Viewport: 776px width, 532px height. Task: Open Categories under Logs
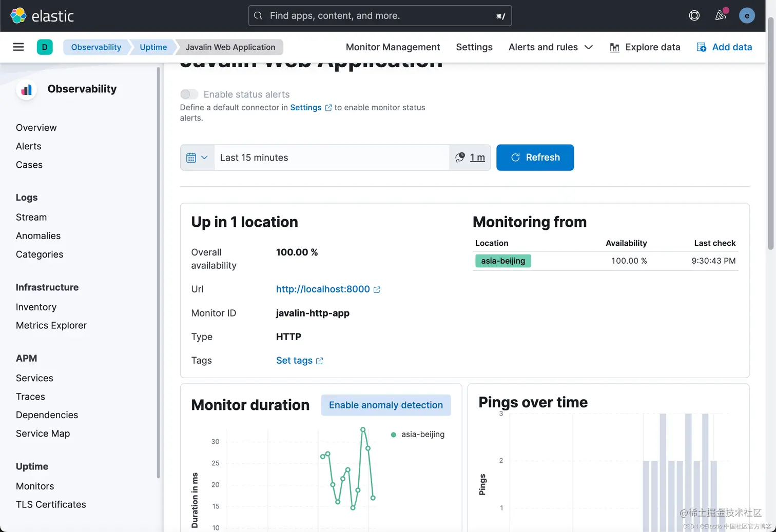pos(40,254)
